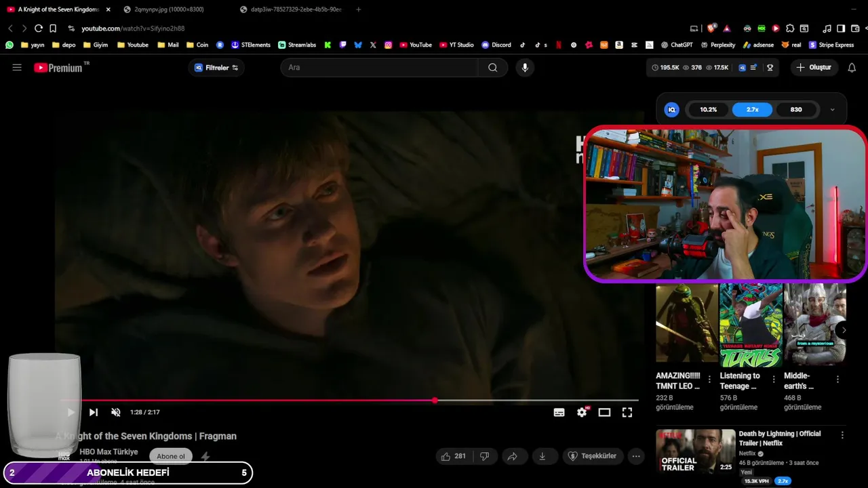This screenshot has height=488, width=868.
Task: Click the youtube.com URL address bar
Action: 133,28
